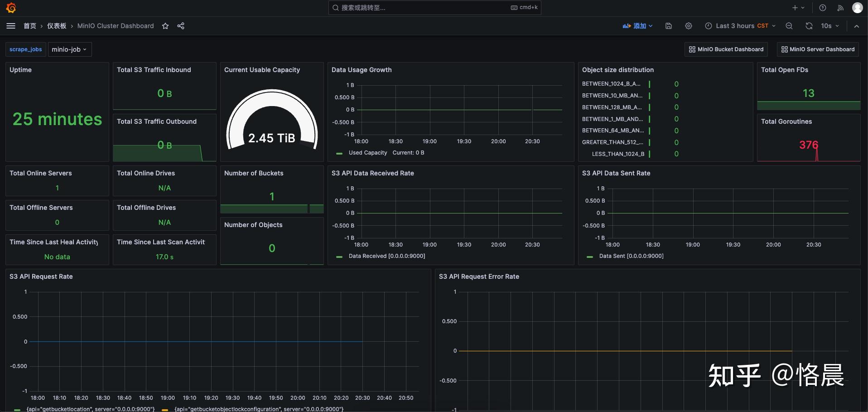Click the Grafana logo icon
Image resolution: width=868 pixels, height=412 pixels.
(11, 8)
